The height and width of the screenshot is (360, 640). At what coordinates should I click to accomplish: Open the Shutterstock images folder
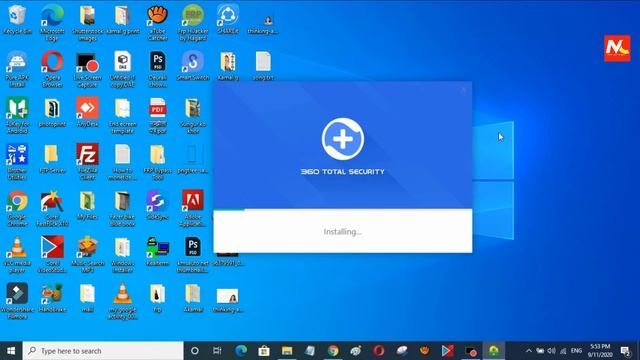pyautogui.click(x=87, y=22)
